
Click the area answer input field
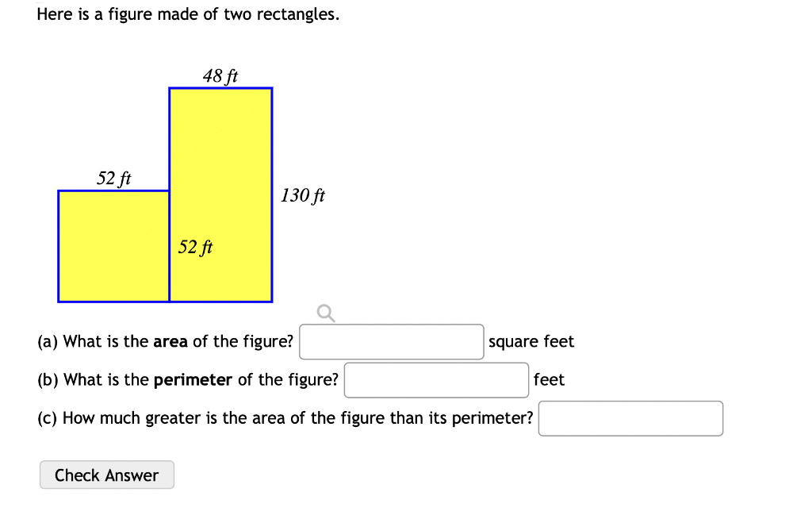[391, 341]
